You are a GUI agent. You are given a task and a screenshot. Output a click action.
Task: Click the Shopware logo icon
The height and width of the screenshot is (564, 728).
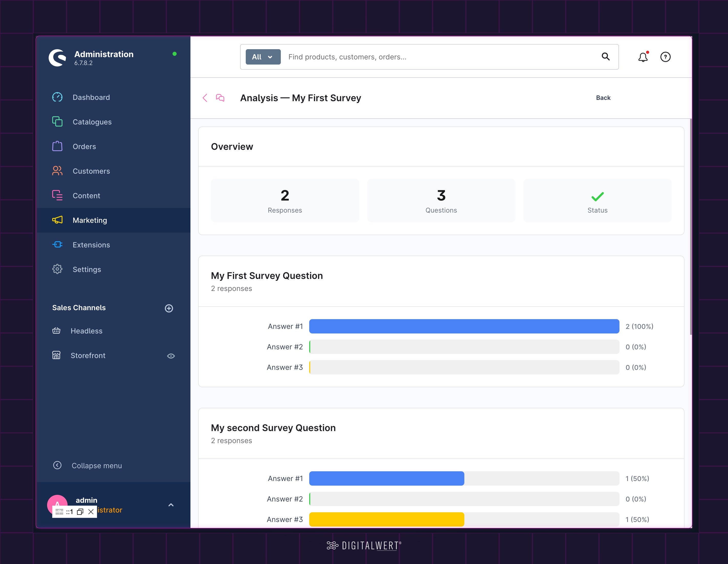[x=57, y=58]
